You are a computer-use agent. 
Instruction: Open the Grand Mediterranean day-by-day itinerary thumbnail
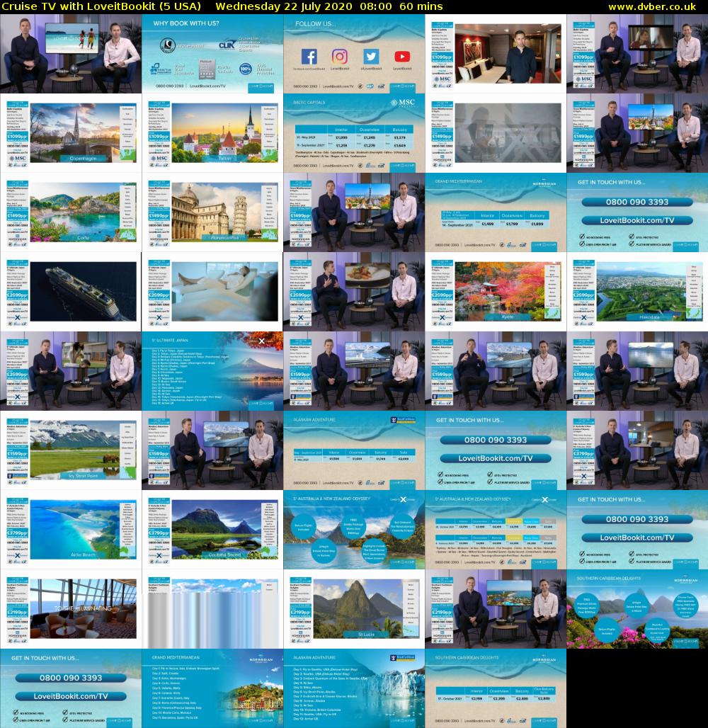coord(212,688)
